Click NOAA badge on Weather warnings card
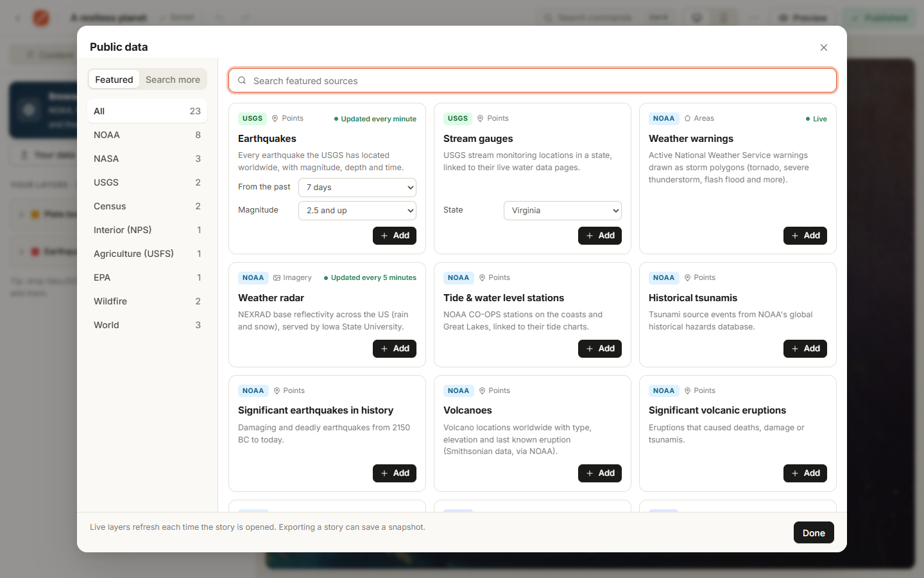The height and width of the screenshot is (578, 924). pyautogui.click(x=663, y=118)
